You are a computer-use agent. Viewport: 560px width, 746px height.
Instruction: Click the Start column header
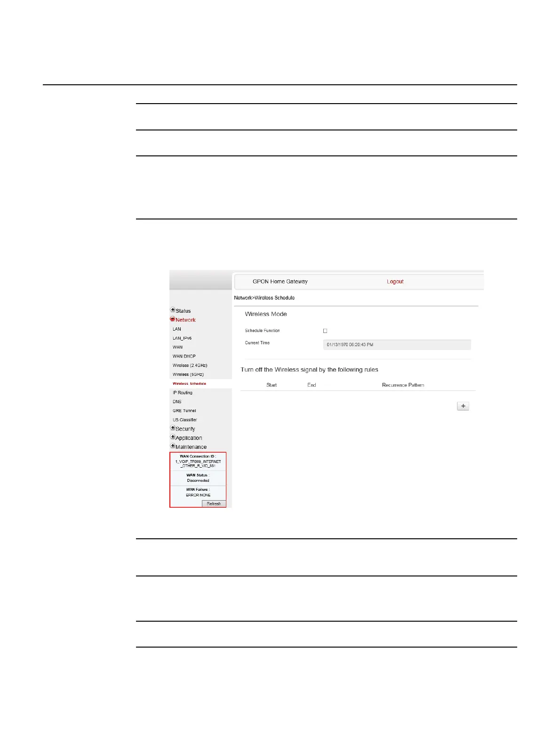pyautogui.click(x=272, y=385)
